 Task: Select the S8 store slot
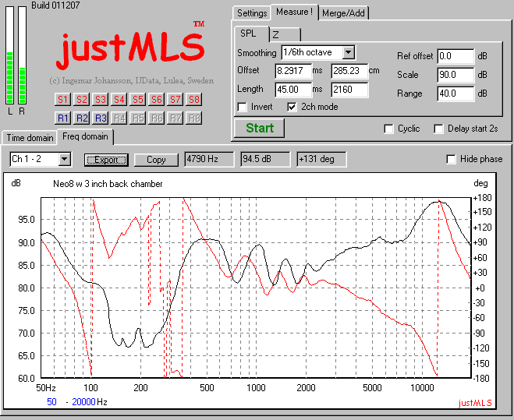click(194, 100)
